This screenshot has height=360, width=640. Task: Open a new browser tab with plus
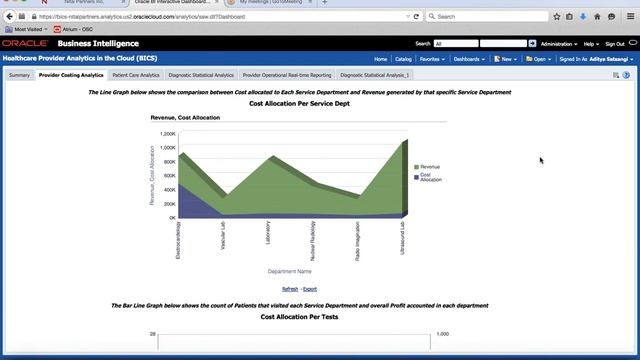(x=324, y=2)
